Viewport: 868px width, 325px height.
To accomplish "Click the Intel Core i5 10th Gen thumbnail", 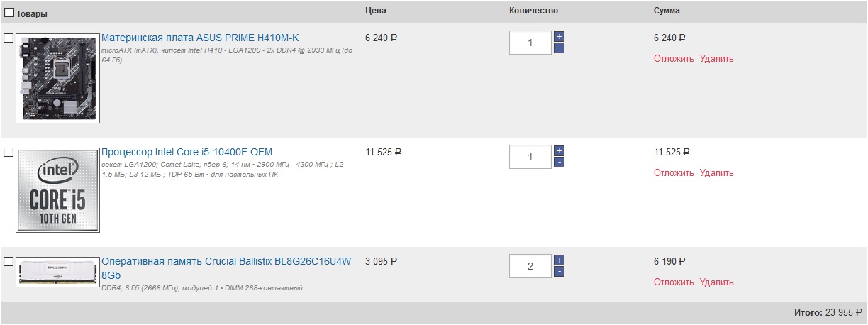I will tap(57, 190).
